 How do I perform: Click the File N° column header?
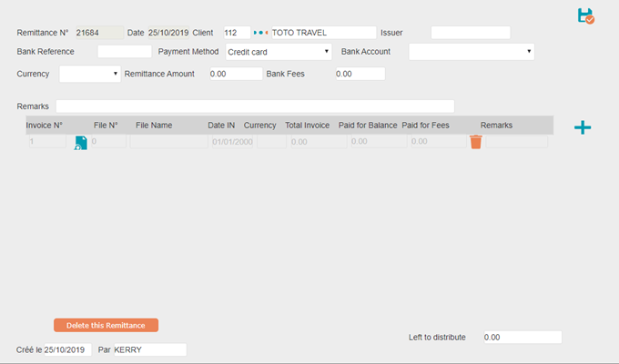[106, 126]
